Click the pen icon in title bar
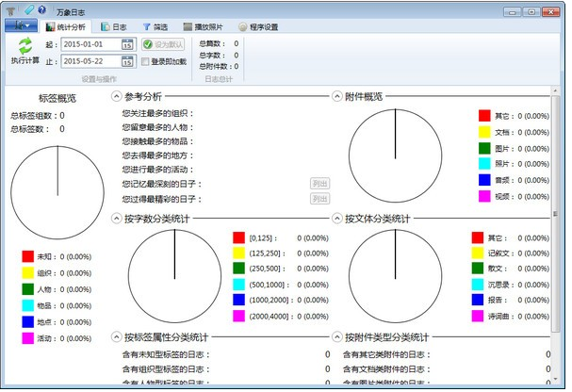 (29, 10)
